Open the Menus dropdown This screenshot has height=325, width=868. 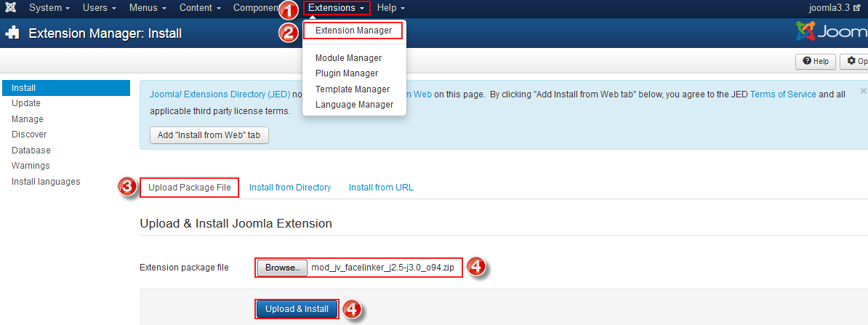click(148, 8)
